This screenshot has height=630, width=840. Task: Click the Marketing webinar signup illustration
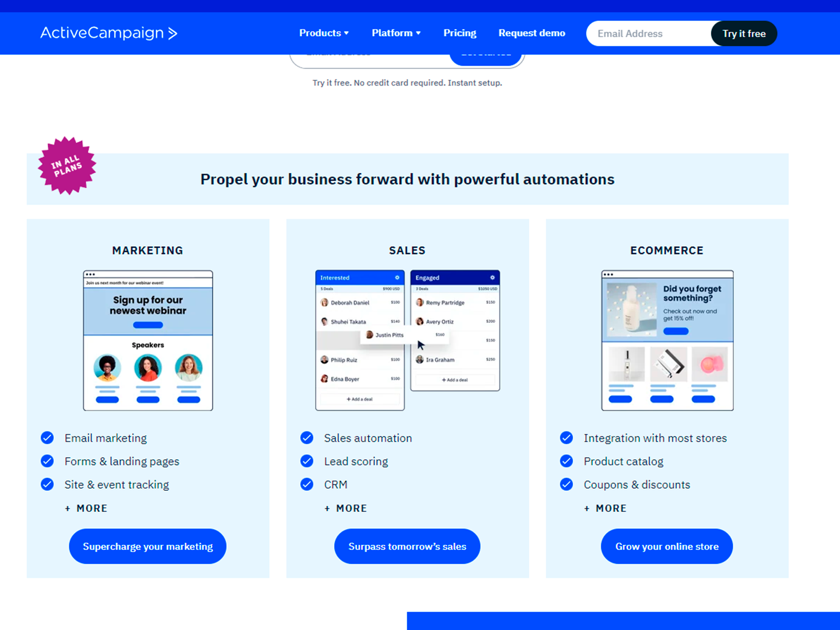pos(148,340)
